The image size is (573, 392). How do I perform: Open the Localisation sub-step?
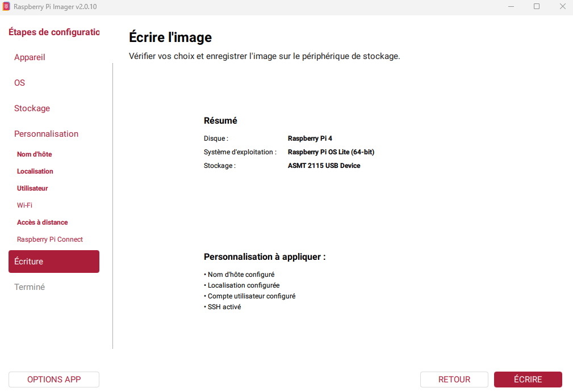point(35,171)
